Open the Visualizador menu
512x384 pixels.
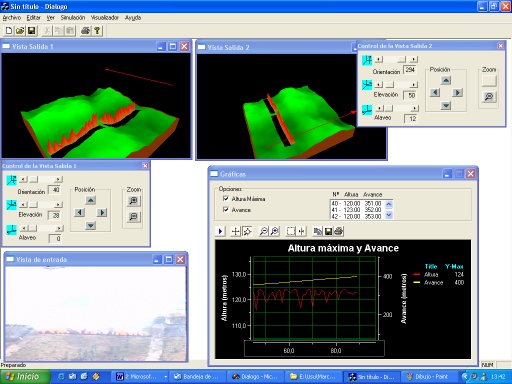[x=105, y=18]
